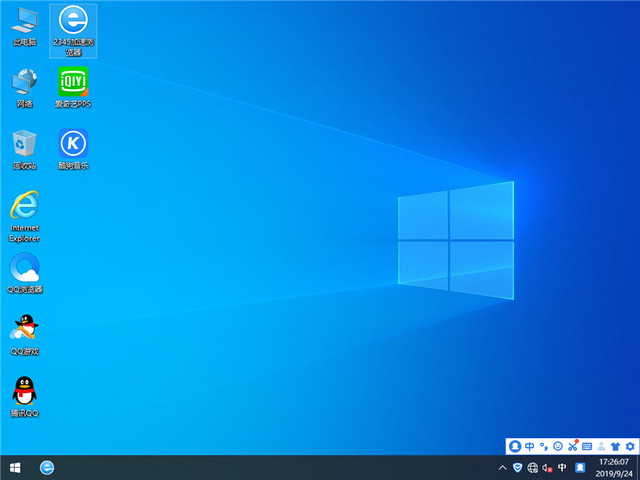Screen dimensions: 640x480
Task: Open the Windows Start menu
Action: (x=15, y=467)
